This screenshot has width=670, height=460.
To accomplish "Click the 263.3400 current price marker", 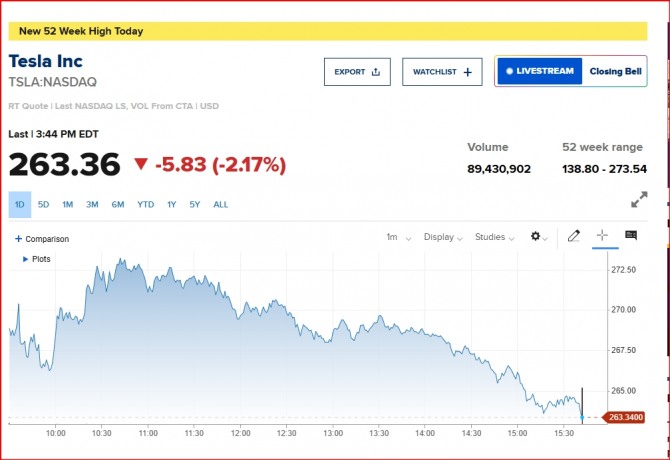I will tap(628, 417).
